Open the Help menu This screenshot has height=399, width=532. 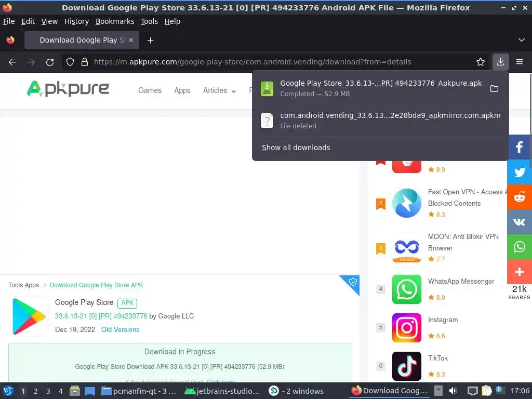click(x=172, y=21)
